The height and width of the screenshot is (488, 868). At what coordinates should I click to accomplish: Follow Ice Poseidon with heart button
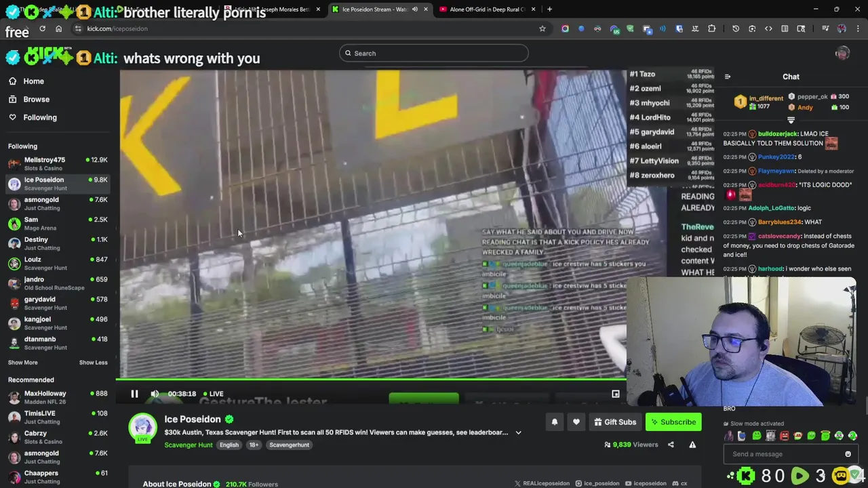click(x=576, y=422)
